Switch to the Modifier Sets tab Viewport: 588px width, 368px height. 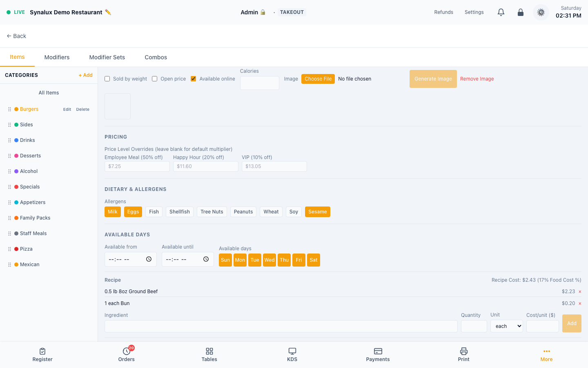click(x=107, y=57)
